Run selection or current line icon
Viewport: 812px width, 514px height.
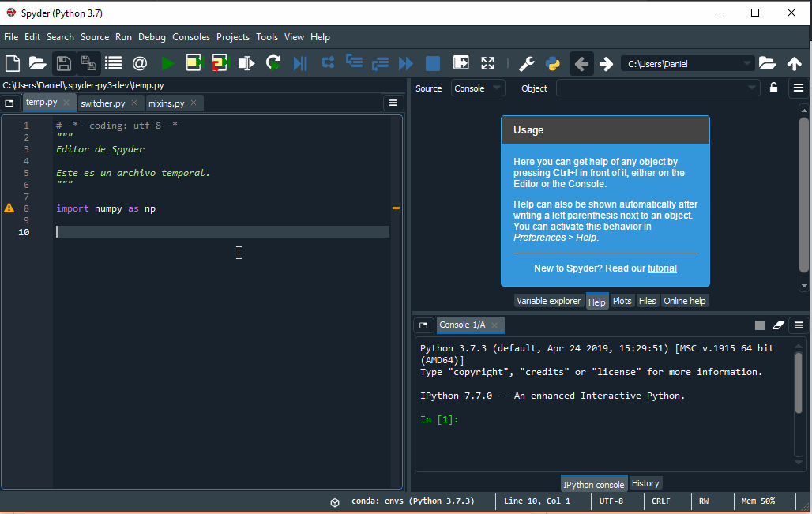(246, 64)
